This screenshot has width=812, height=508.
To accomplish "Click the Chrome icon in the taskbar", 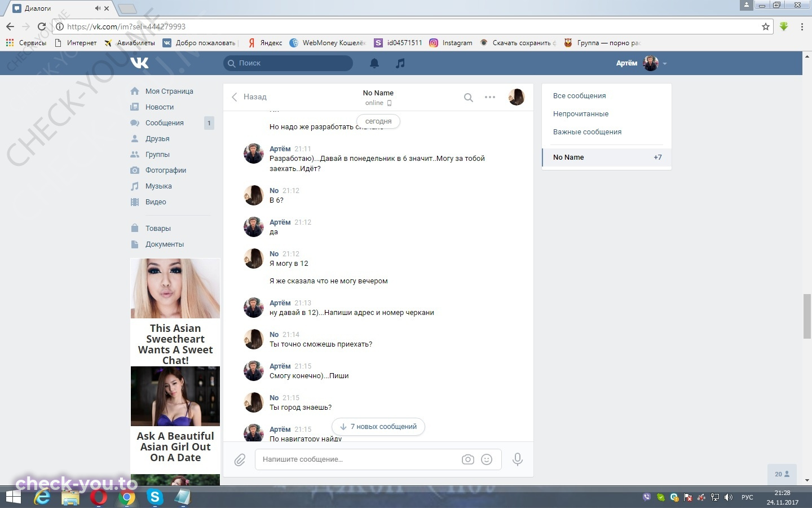I will tap(127, 497).
